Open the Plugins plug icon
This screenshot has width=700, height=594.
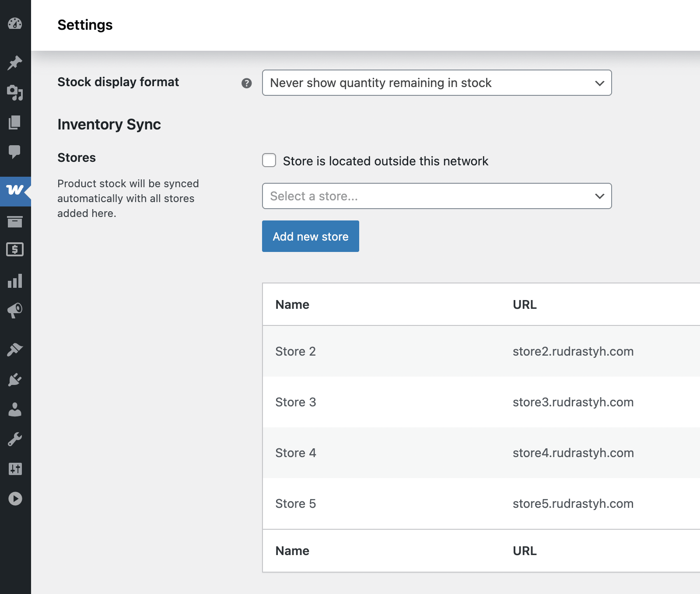[15, 379]
